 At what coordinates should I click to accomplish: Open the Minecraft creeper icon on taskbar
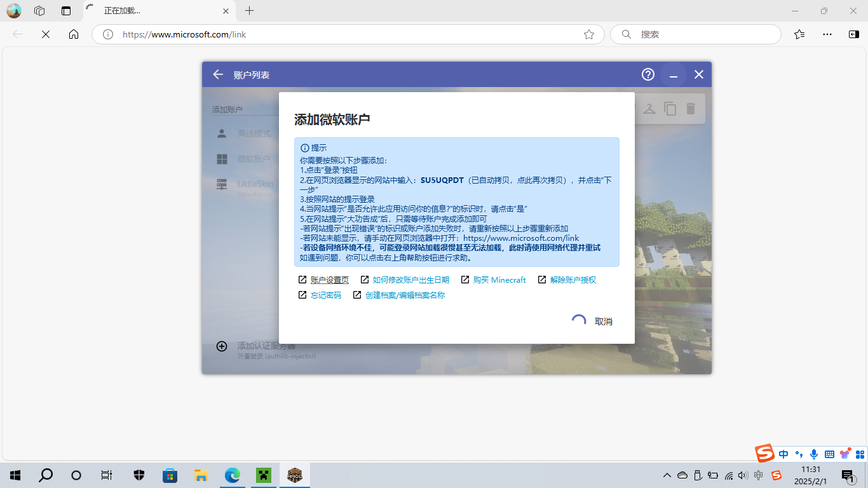click(263, 475)
